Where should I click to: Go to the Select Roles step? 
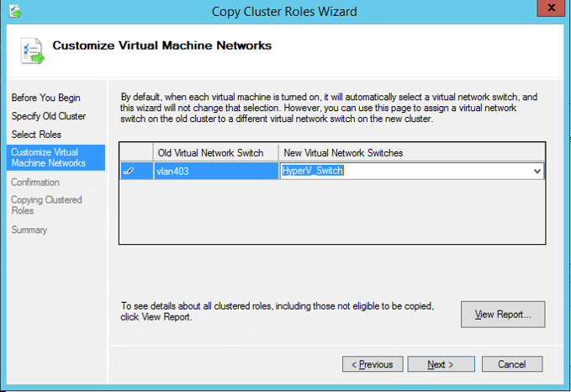36,134
